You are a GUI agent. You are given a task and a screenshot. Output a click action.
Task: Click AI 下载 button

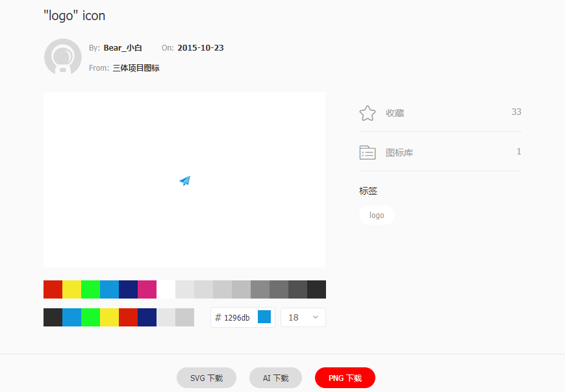[x=275, y=378]
